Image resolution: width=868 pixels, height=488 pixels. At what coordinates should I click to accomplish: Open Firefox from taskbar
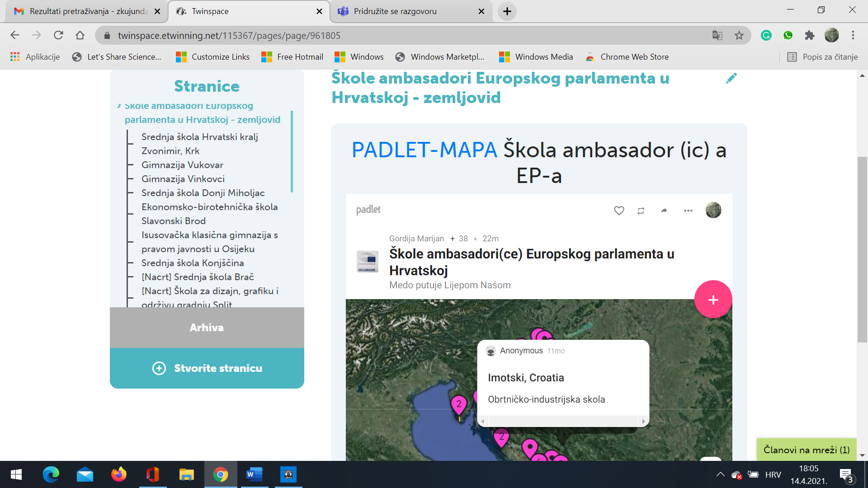click(x=118, y=474)
